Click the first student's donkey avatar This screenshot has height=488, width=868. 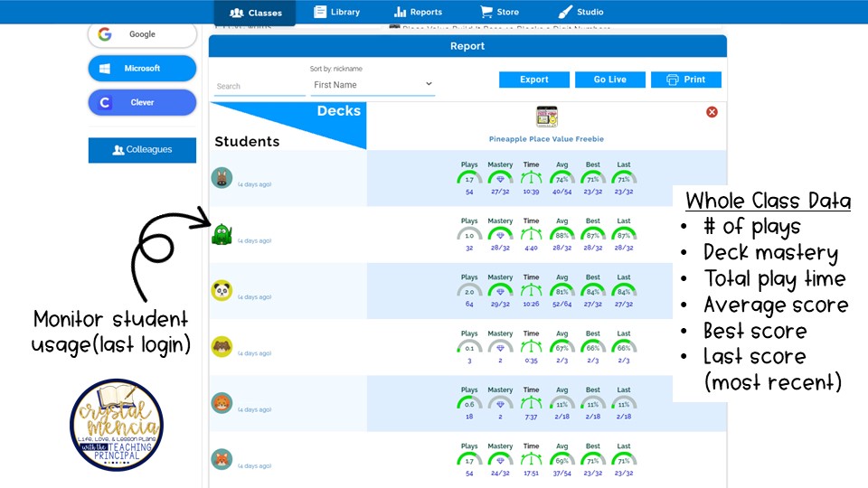click(222, 178)
